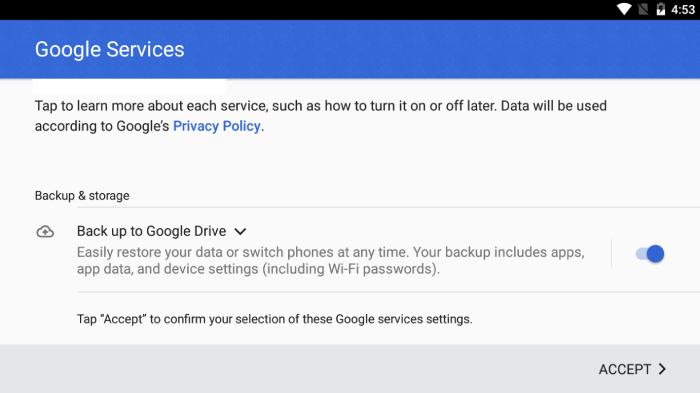The width and height of the screenshot is (700, 393).
Task: Tap the Wi-Fi signal status icon
Action: [x=624, y=9]
